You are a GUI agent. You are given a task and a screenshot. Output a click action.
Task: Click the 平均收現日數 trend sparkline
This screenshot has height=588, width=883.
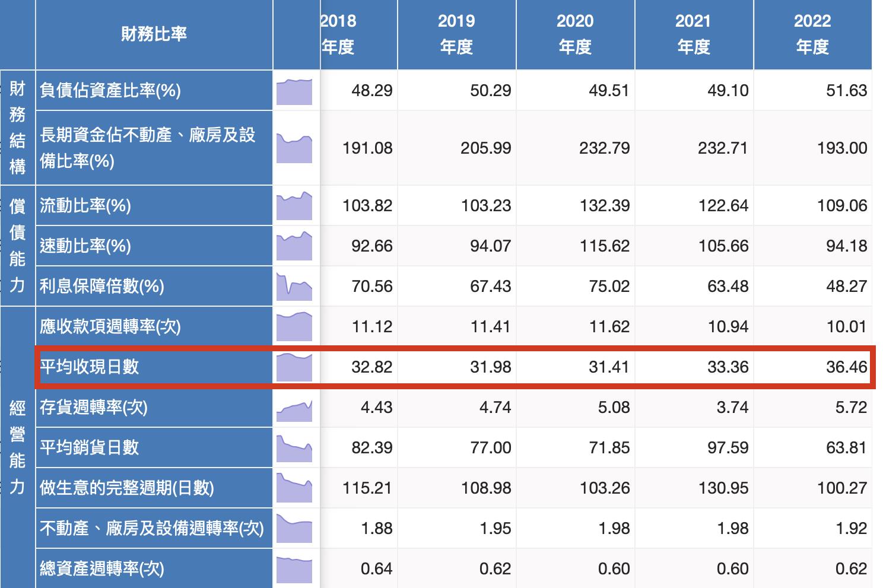click(294, 367)
